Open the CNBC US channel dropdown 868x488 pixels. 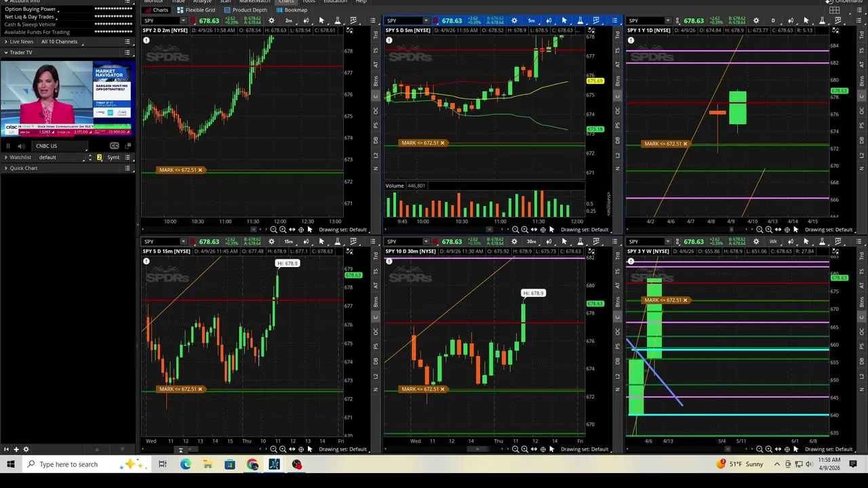60,146
